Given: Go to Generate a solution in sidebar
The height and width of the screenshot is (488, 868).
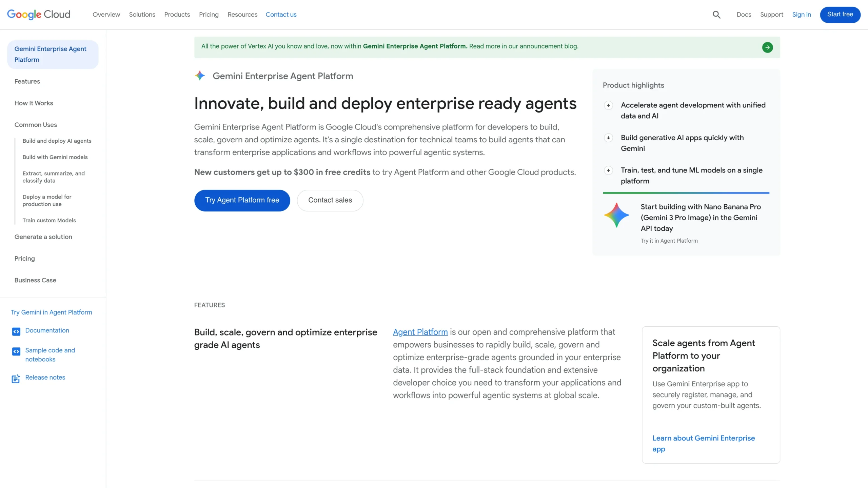Looking at the screenshot, I should pyautogui.click(x=43, y=237).
